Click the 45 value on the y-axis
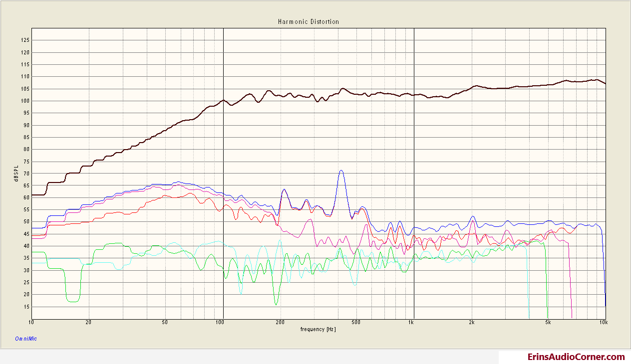Image resolution: width=631 pixels, height=364 pixels. (27, 234)
